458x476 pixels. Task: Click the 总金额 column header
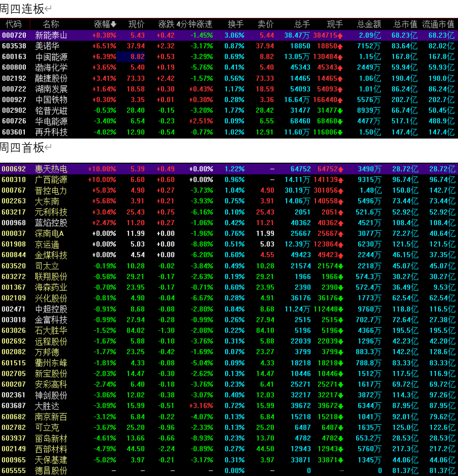coord(369,24)
